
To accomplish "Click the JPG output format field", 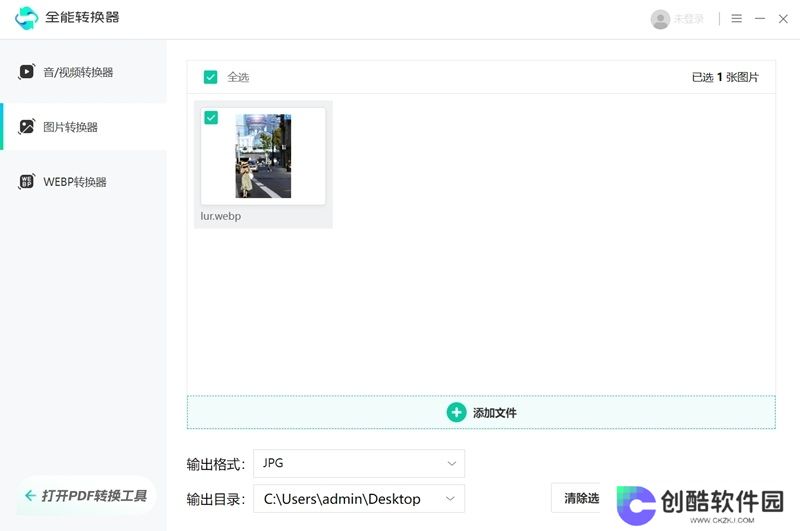I will pyautogui.click(x=359, y=463).
